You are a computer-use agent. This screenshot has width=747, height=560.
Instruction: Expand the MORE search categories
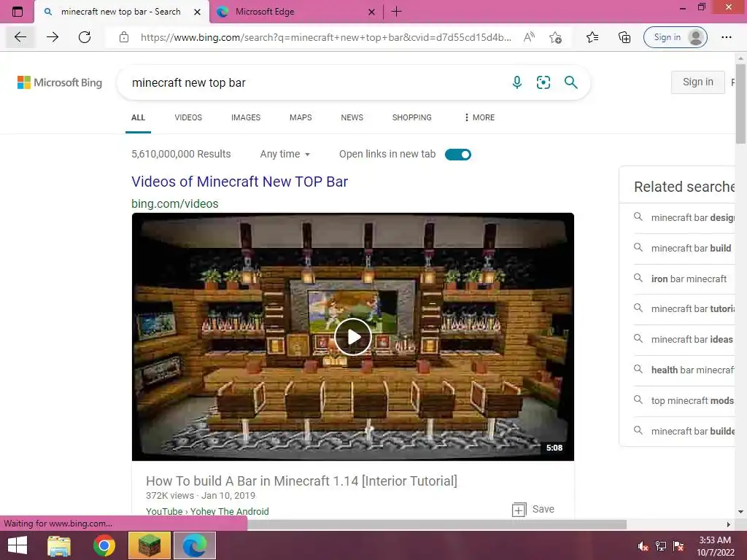click(479, 117)
